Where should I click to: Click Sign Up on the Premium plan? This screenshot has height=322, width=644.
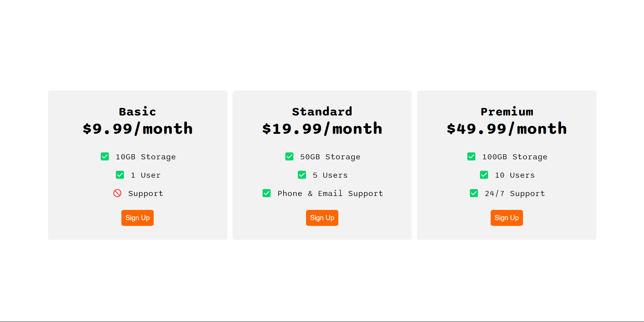point(507,218)
